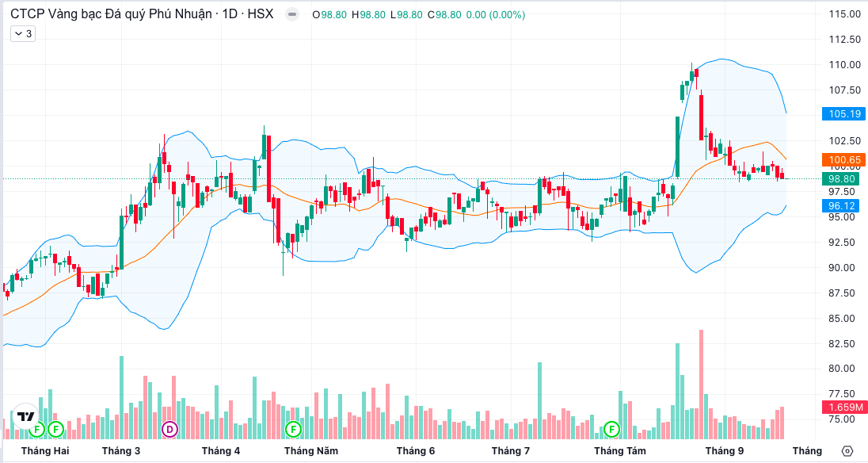Click the Tháng 9 time axis label
The height and width of the screenshot is (463, 868).
point(725,451)
